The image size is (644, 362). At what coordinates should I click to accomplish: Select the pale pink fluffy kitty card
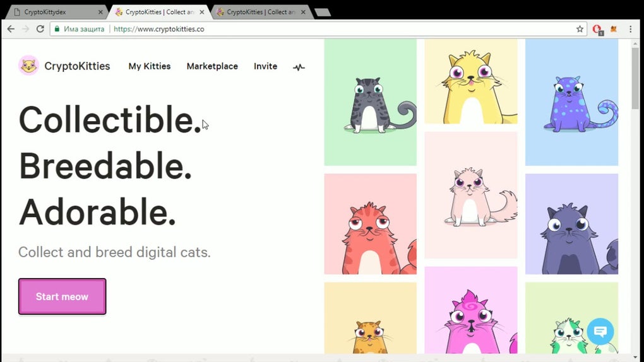point(470,195)
